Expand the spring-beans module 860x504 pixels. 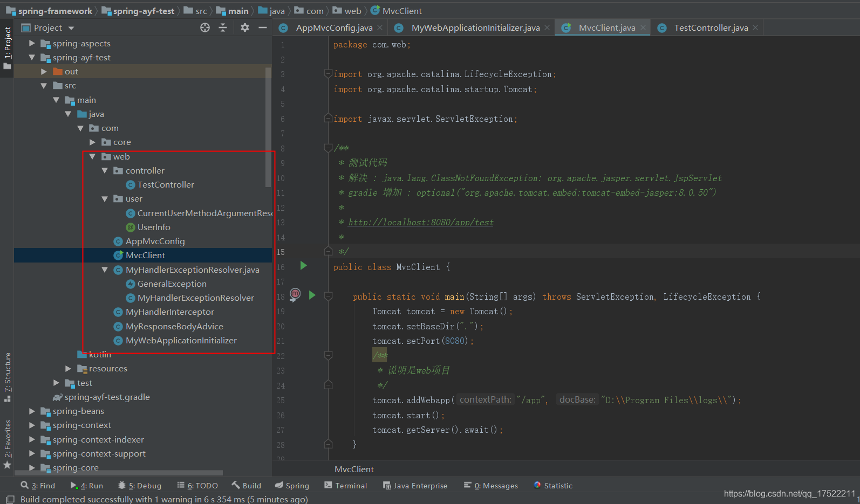point(32,411)
